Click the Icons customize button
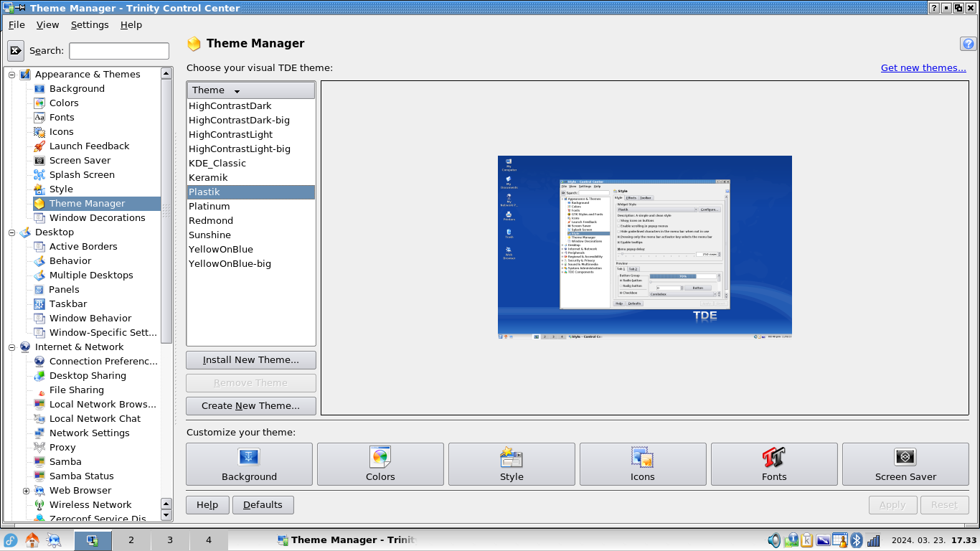This screenshot has height=551, width=980. tap(643, 464)
